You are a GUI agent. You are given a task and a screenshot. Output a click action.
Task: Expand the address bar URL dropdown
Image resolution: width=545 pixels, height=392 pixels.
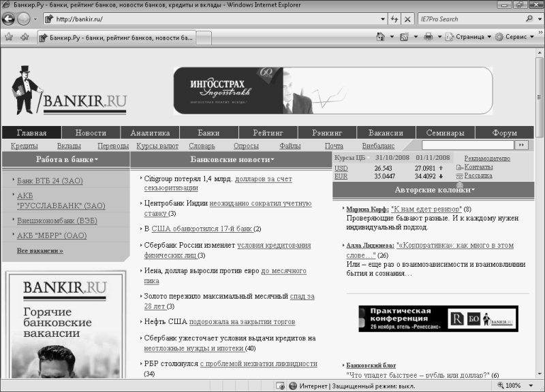tap(383, 19)
